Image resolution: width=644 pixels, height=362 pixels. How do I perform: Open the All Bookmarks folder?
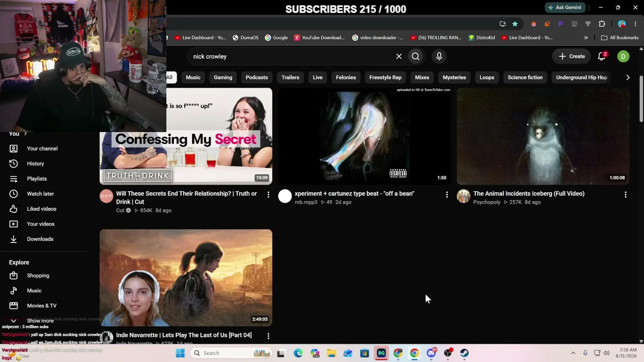(x=620, y=38)
